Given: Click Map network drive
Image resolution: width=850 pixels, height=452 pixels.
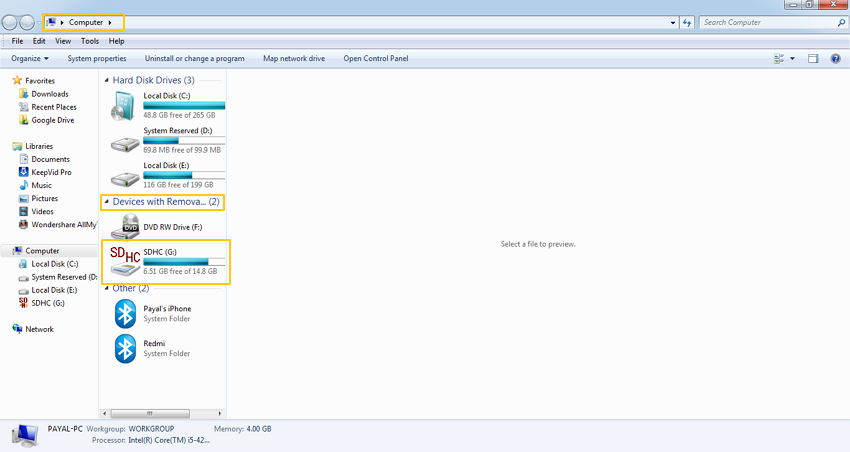Looking at the screenshot, I should 294,59.
